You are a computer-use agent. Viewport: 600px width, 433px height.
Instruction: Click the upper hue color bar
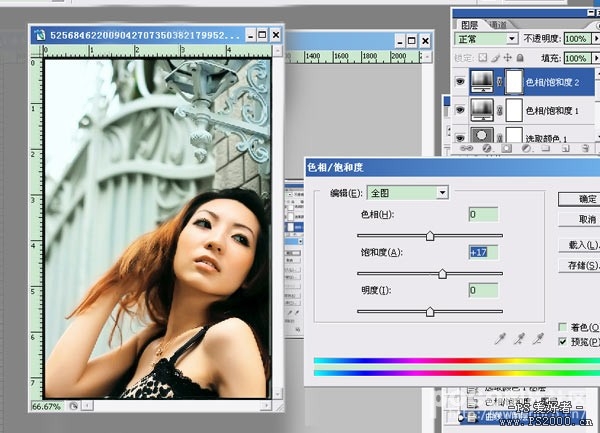[457, 360]
